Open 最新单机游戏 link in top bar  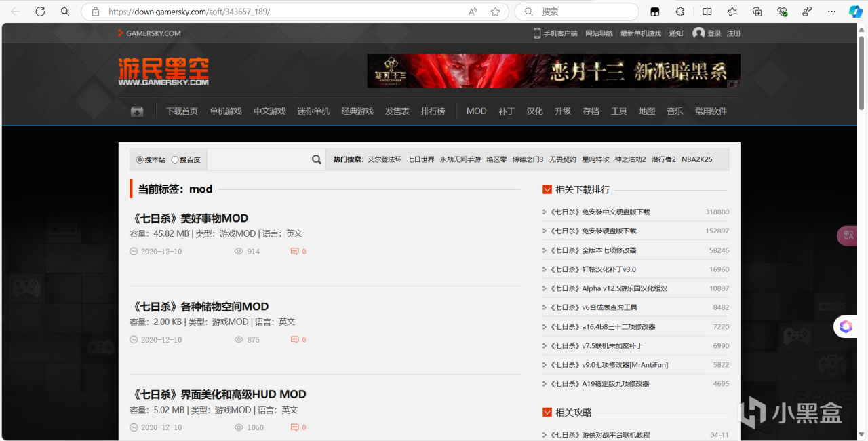point(641,33)
